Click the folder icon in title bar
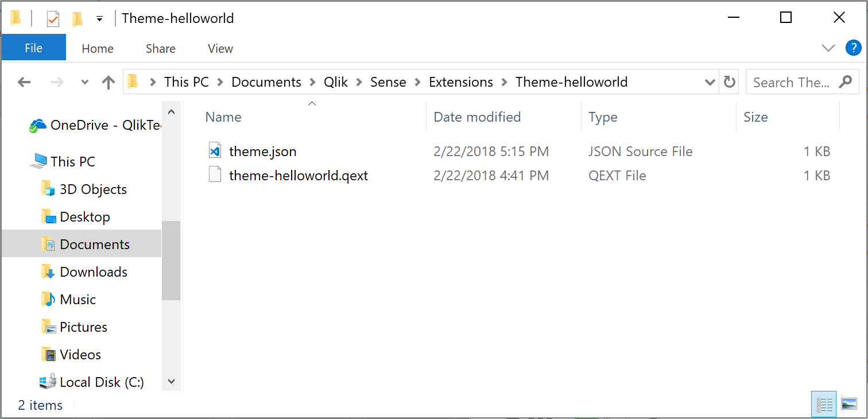Screen dimensions: 868x419 pyautogui.click(x=17, y=18)
